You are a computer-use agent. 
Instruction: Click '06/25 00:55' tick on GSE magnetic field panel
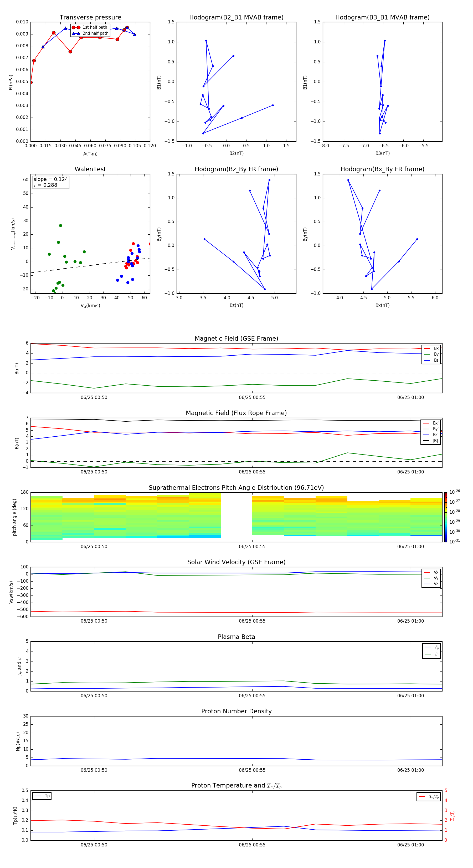pyautogui.click(x=252, y=398)
